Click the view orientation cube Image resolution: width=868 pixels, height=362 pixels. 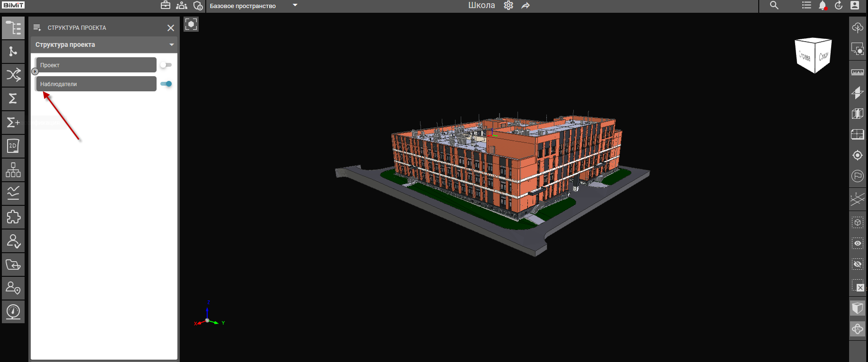point(813,55)
